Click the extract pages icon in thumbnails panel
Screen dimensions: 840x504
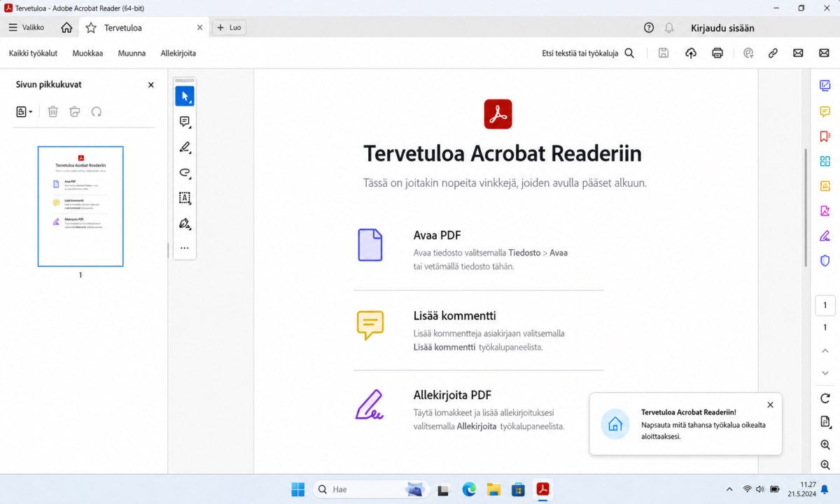click(x=75, y=111)
